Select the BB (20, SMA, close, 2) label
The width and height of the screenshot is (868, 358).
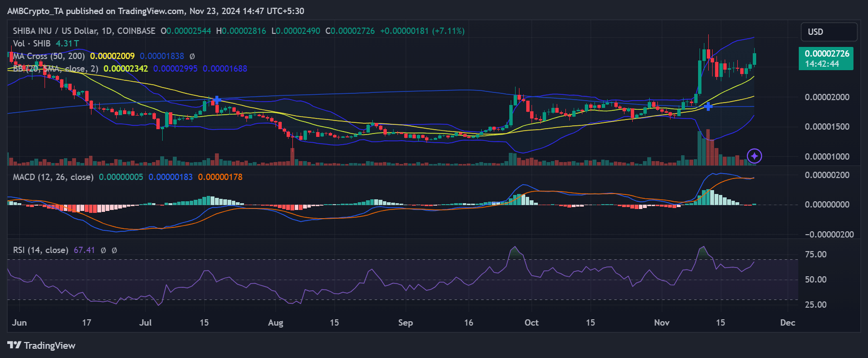click(x=56, y=69)
